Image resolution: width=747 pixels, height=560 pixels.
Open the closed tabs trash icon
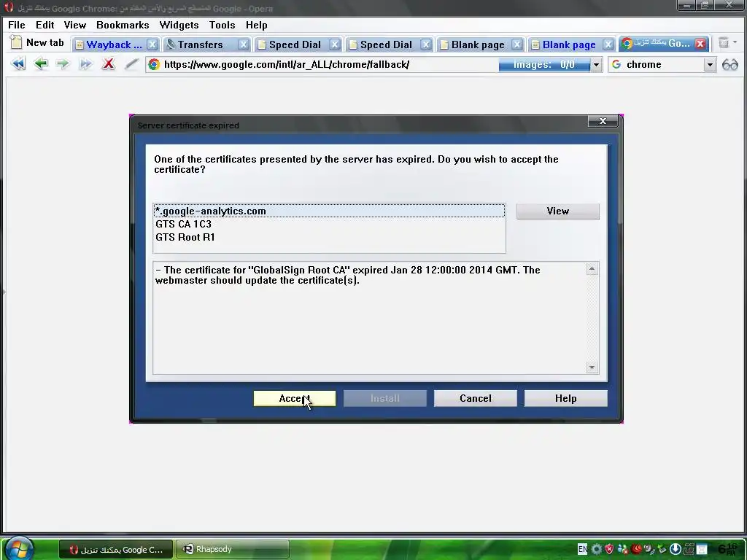click(x=724, y=43)
